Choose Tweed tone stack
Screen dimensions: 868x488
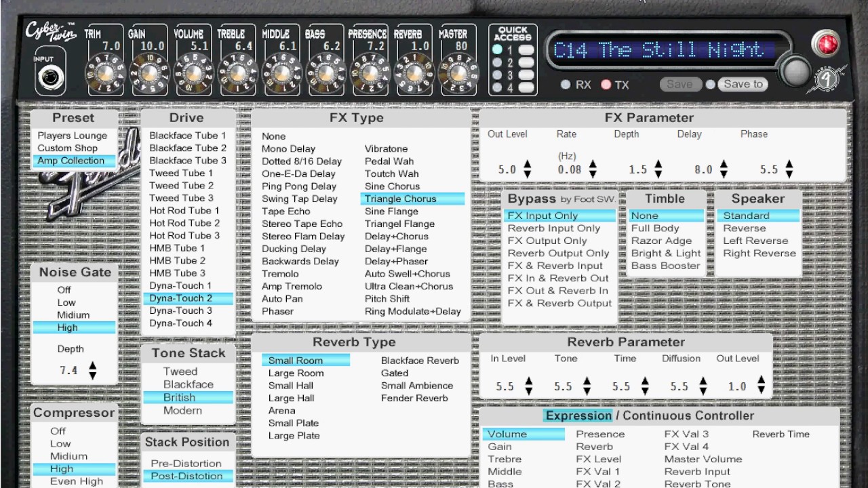180,371
